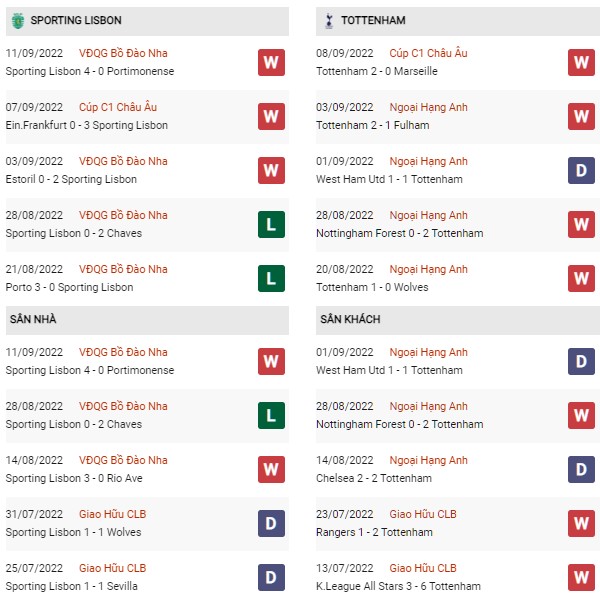Image resolution: width=600 pixels, height=600 pixels.
Task: Click the Sporting Lisbon club crest icon
Action: click(x=18, y=21)
